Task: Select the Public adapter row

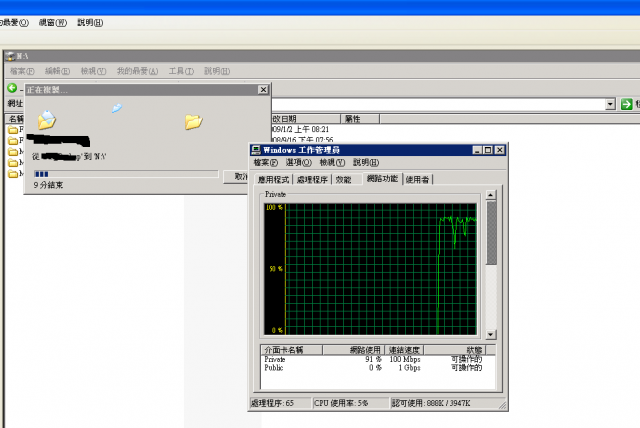Action: tap(378, 368)
